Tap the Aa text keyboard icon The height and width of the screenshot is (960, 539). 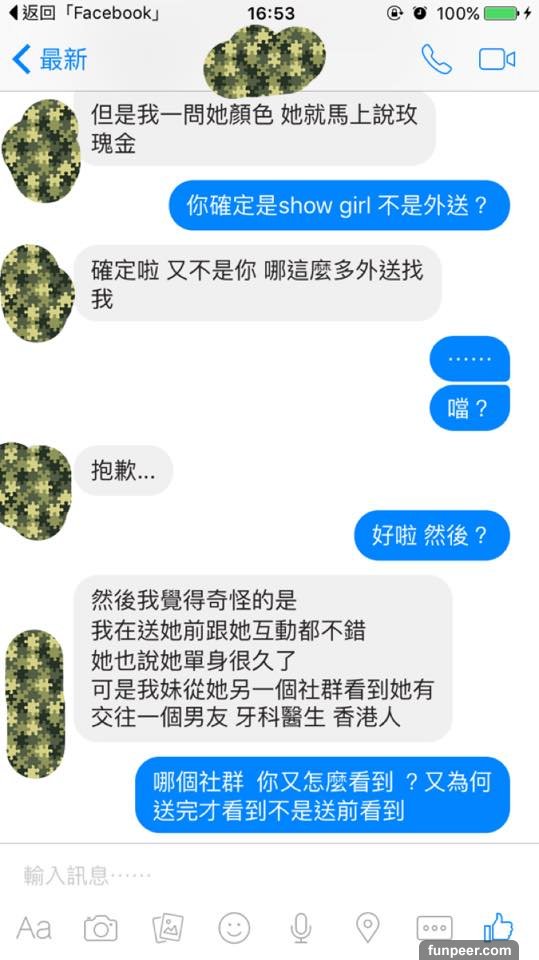34,928
